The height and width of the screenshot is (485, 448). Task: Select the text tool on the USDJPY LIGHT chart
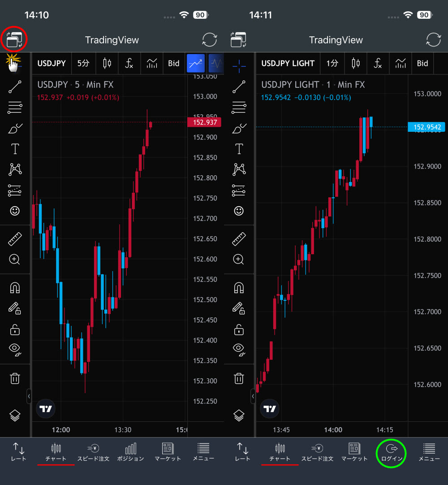coord(239,149)
